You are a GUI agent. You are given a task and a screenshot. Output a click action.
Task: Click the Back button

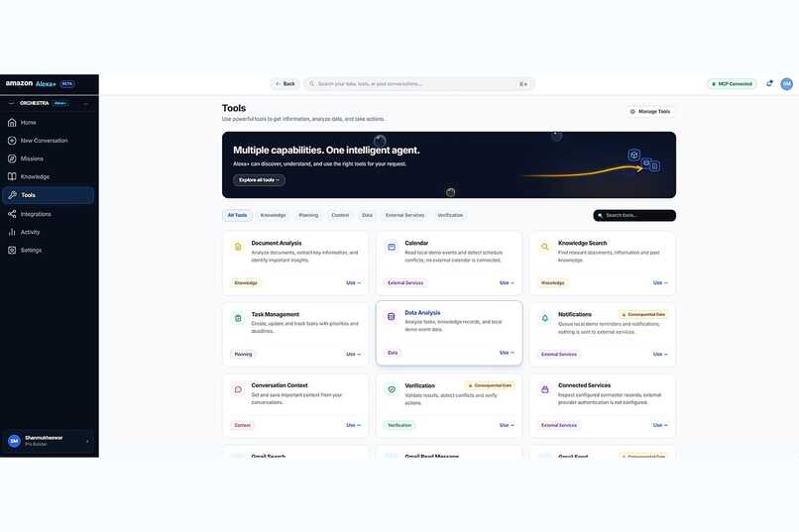pos(285,84)
